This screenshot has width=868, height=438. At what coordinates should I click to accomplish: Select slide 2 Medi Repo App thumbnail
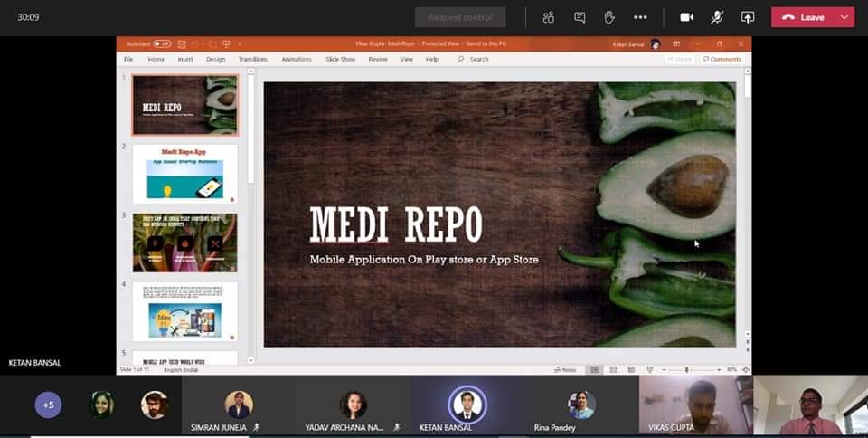[185, 174]
